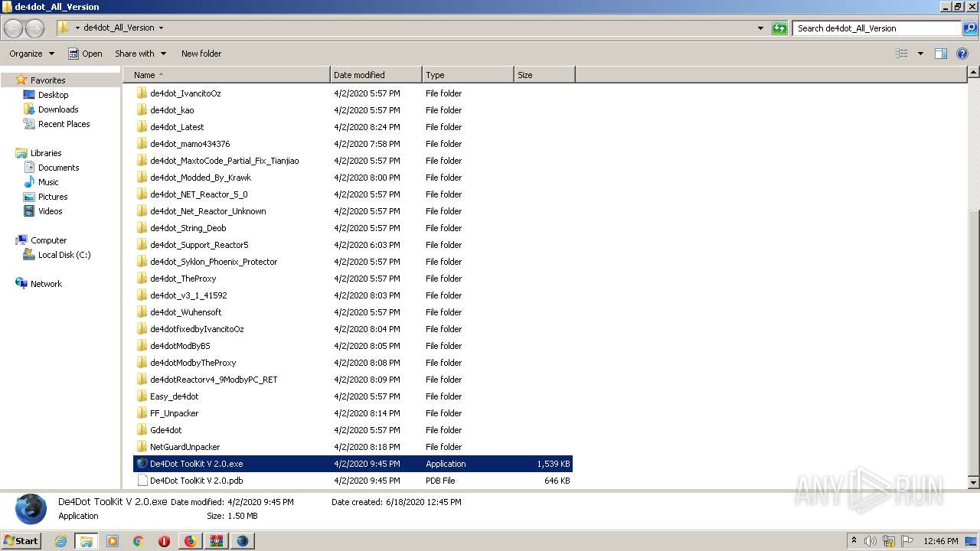Screen dimensions: 980x551
Task: Click the Network icon in sidebar
Action: (x=21, y=284)
